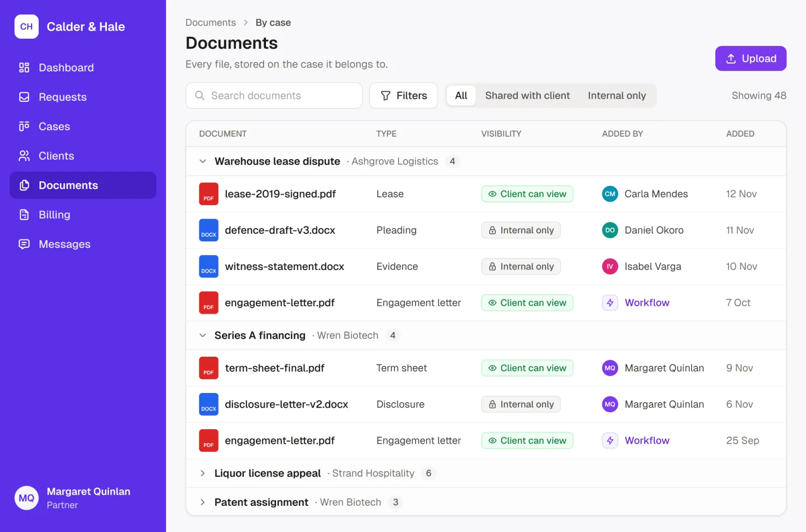Click DOCX icon for witness-statement.docx
Image resolution: width=806 pixels, height=532 pixels.
209,267
